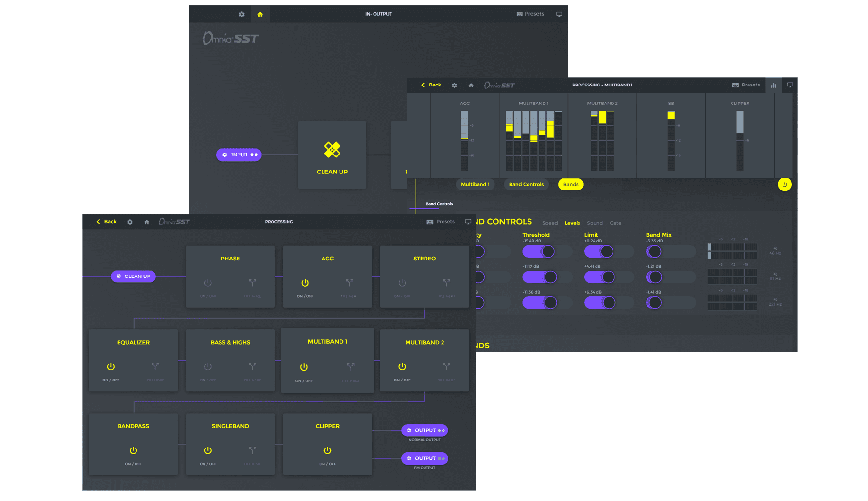This screenshot has width=868, height=501.
Task: Open the Gate band-controls tab
Action: (x=615, y=223)
